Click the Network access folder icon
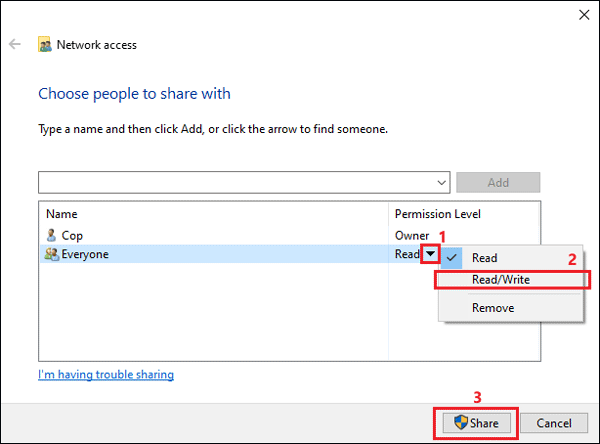Image resolution: width=600 pixels, height=444 pixels. click(45, 44)
